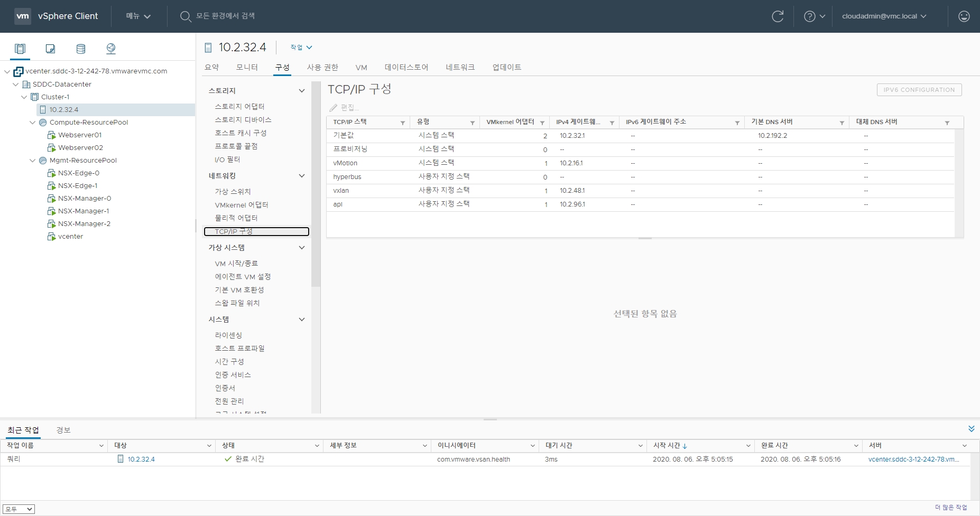Filter the VMkernel 어댑터 column
The height and width of the screenshot is (516, 980).
tap(542, 123)
